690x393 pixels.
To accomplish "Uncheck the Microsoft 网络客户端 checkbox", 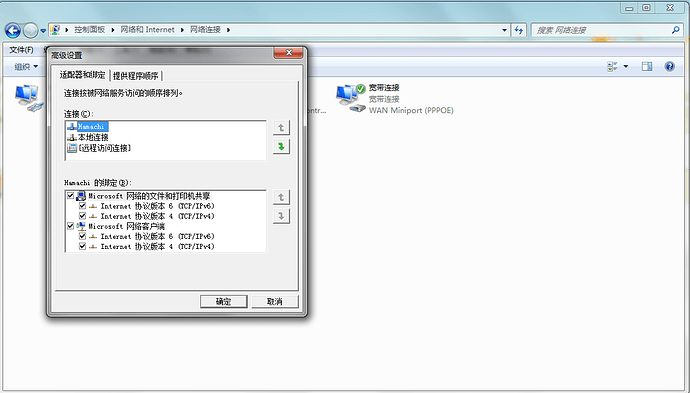I will [70, 226].
